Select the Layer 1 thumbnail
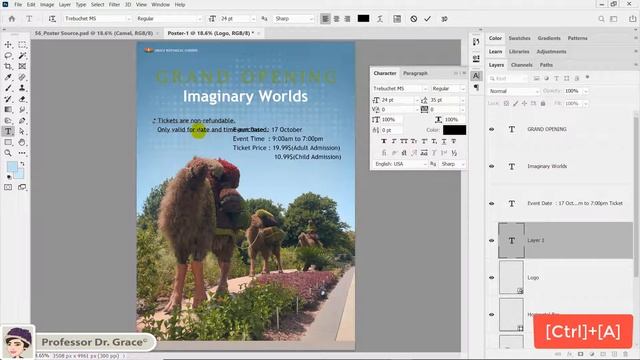This screenshot has height=360, width=640. (x=511, y=240)
